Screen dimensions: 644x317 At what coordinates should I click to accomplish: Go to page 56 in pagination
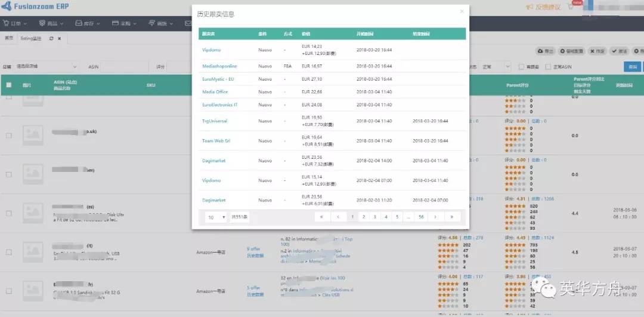422,217
